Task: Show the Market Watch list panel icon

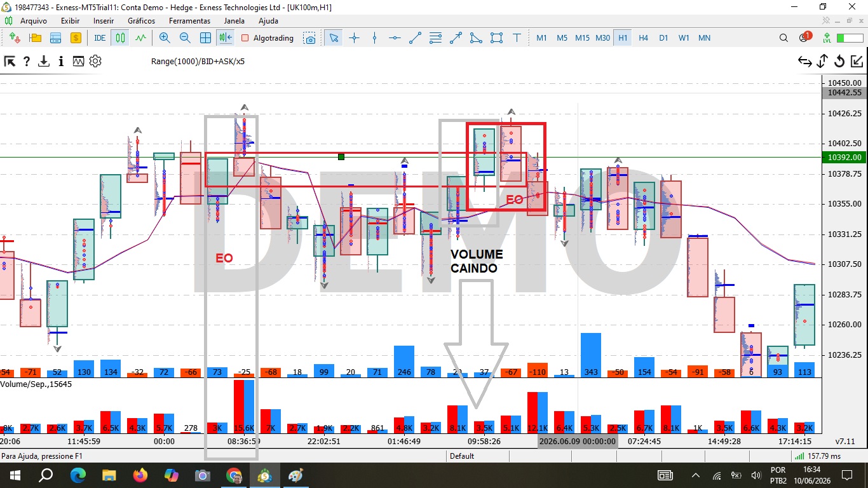Action: coord(56,37)
